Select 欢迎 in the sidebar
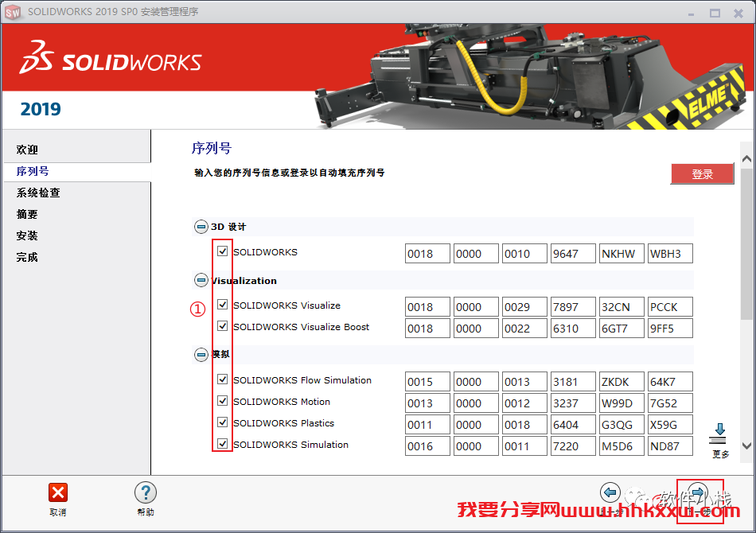Image resolution: width=756 pixels, height=533 pixels. click(x=27, y=150)
